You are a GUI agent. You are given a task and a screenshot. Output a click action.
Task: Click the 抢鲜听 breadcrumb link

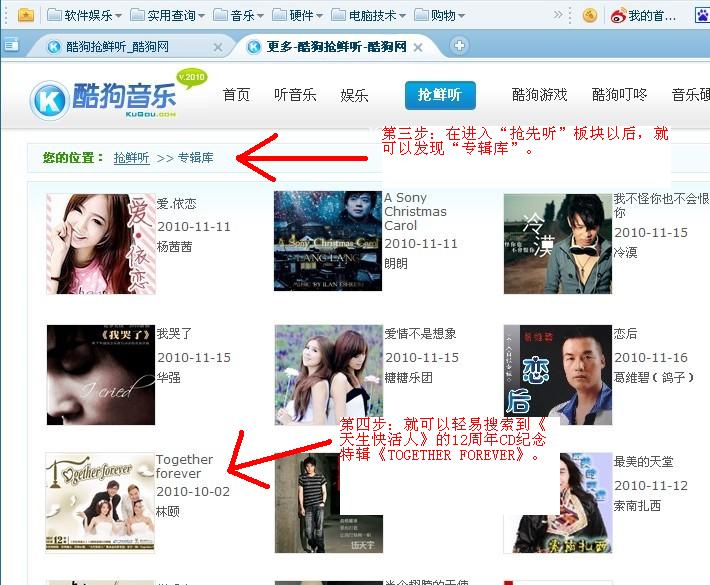[131, 158]
